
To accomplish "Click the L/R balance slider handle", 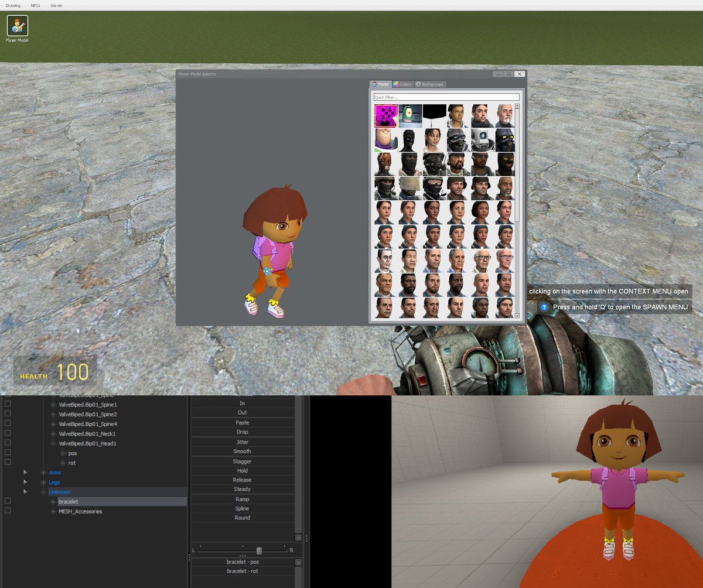I will tap(259, 551).
